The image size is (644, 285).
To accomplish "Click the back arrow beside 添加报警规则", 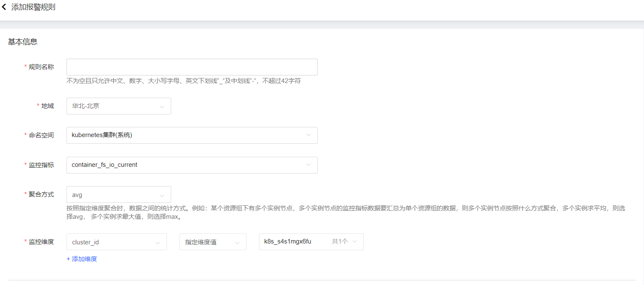I will [4, 8].
